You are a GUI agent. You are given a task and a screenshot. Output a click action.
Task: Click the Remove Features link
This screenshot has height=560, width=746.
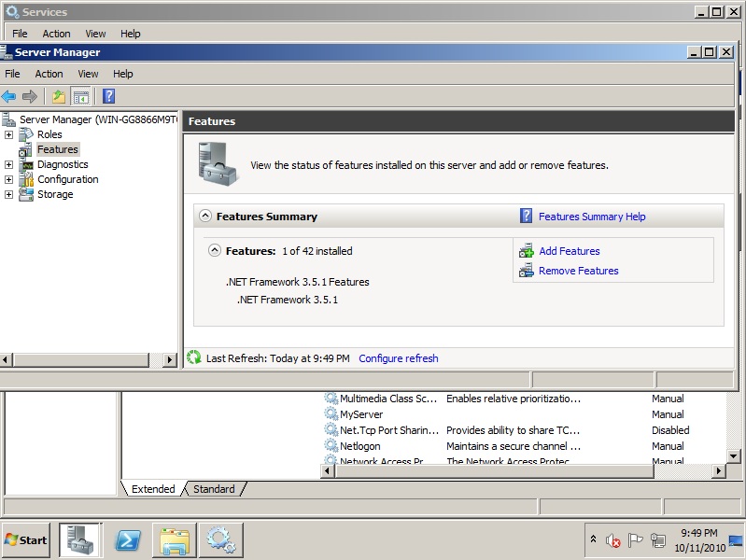coord(579,271)
